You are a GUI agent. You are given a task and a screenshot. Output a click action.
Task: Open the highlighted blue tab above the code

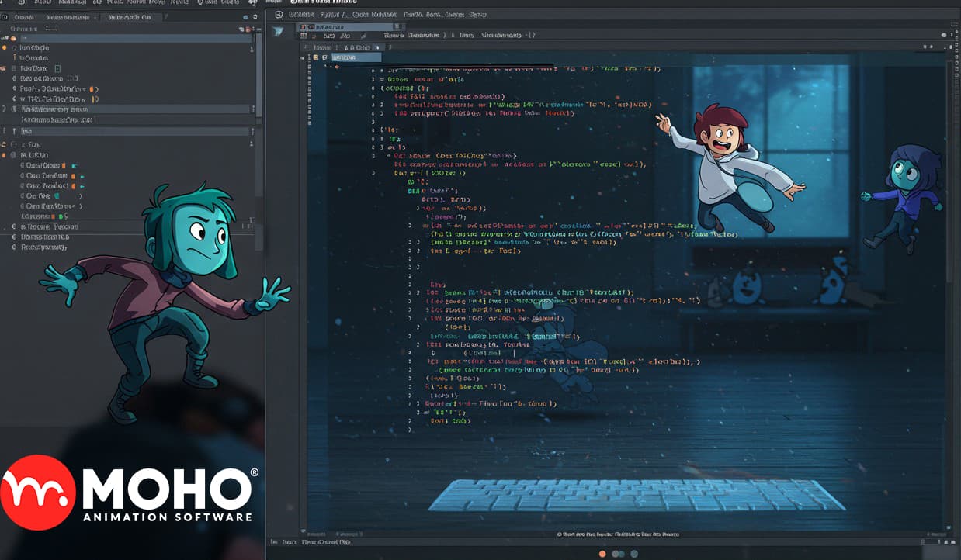coord(356,57)
